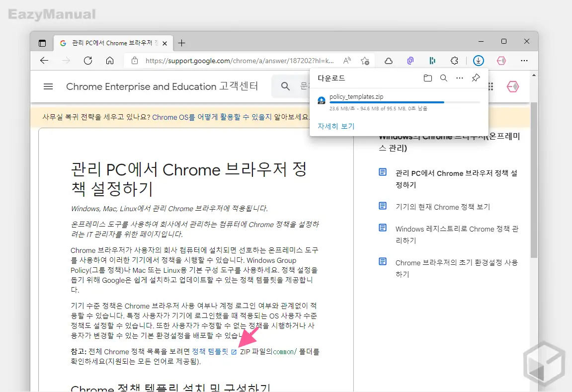Open the Extensions puzzle icon

(454, 61)
